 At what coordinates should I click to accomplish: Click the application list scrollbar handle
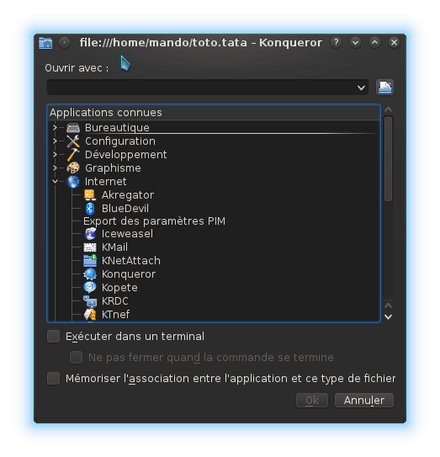coord(388,159)
